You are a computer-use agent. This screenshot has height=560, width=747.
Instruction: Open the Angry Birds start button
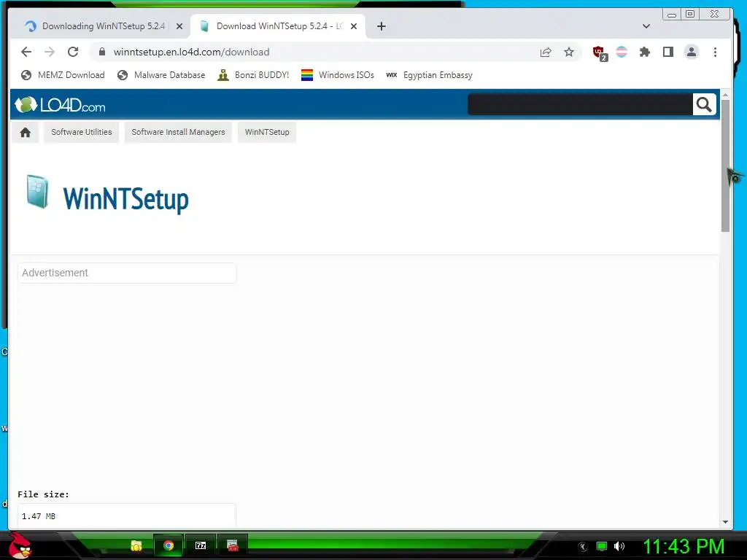coord(20,545)
